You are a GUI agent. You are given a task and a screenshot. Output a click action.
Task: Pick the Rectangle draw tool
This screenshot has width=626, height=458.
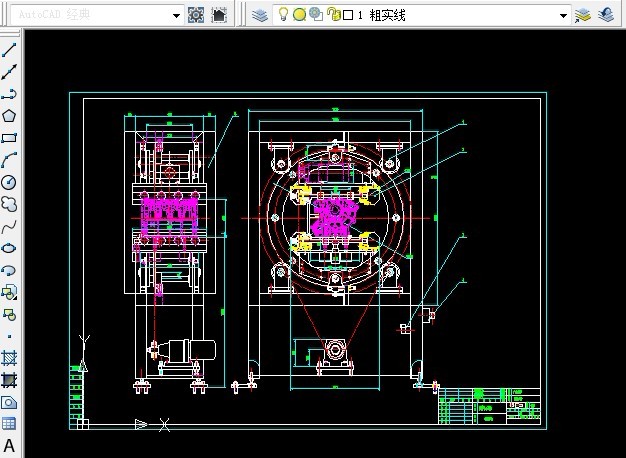9,138
